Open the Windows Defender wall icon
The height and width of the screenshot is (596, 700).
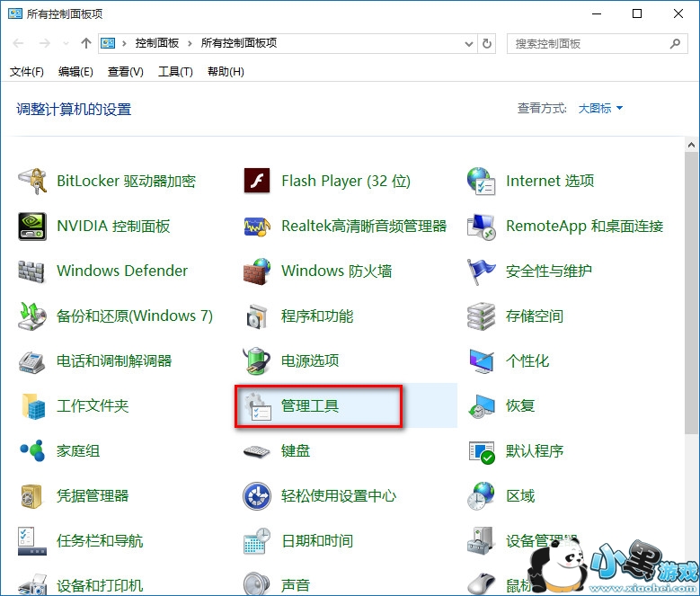(31, 271)
